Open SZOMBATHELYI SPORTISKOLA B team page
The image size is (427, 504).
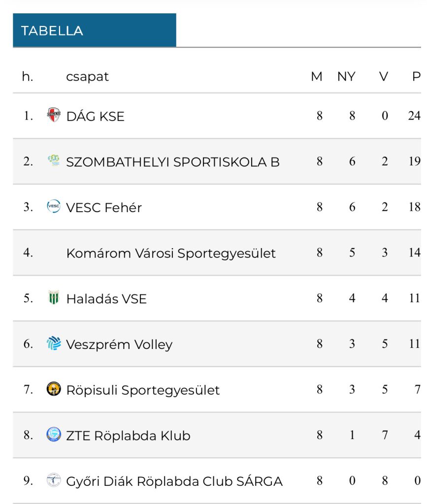click(172, 162)
